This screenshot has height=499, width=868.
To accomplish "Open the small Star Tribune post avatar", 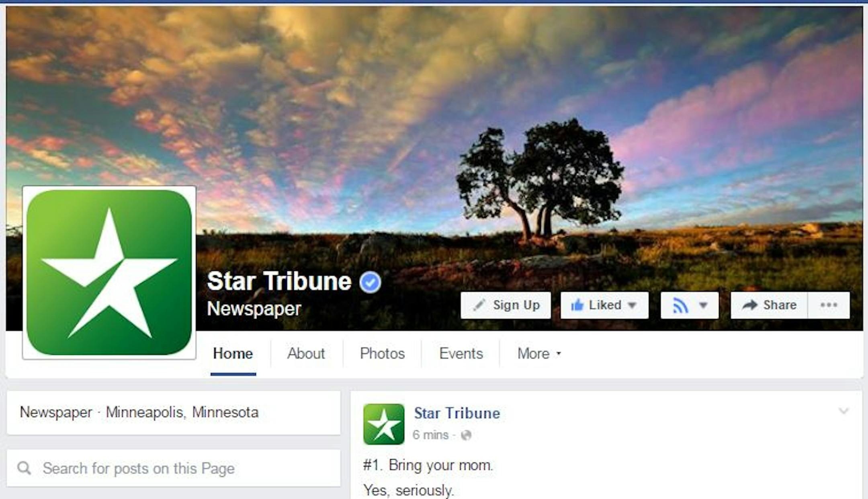I will click(384, 424).
